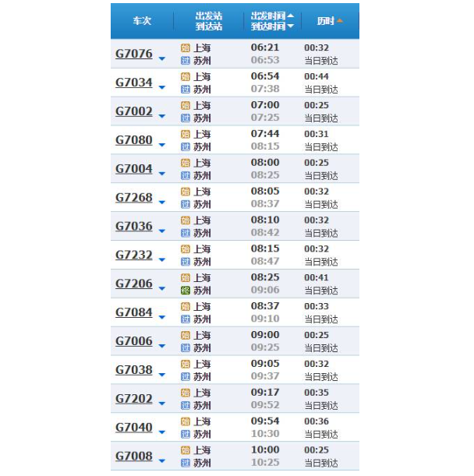Click the 过 pass-through icon for G7034
Screen dimensions: 474x476
pyautogui.click(x=185, y=89)
